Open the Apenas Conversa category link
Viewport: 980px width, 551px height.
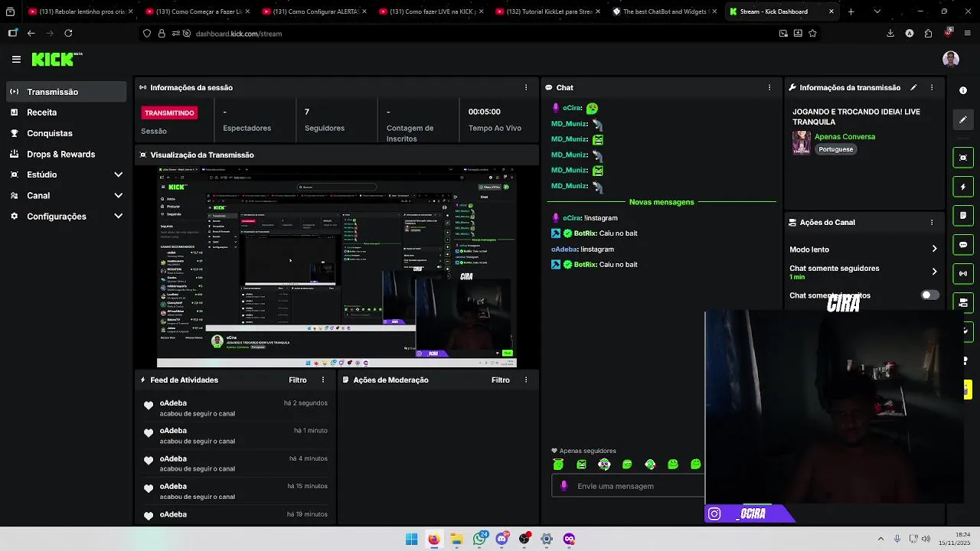point(844,136)
